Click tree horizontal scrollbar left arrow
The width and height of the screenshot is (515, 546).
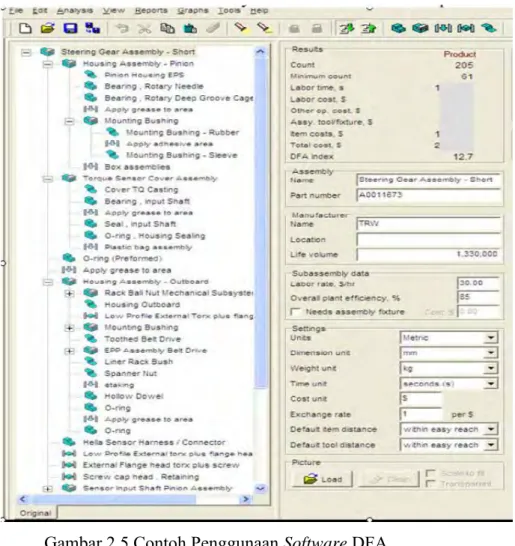[x=23, y=499]
